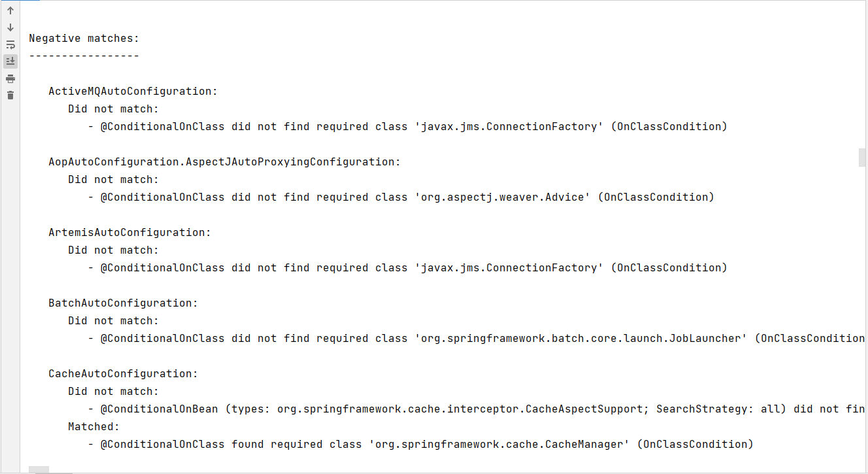Clear console with the trash icon
Screen dimensions: 868x474
pos(10,95)
